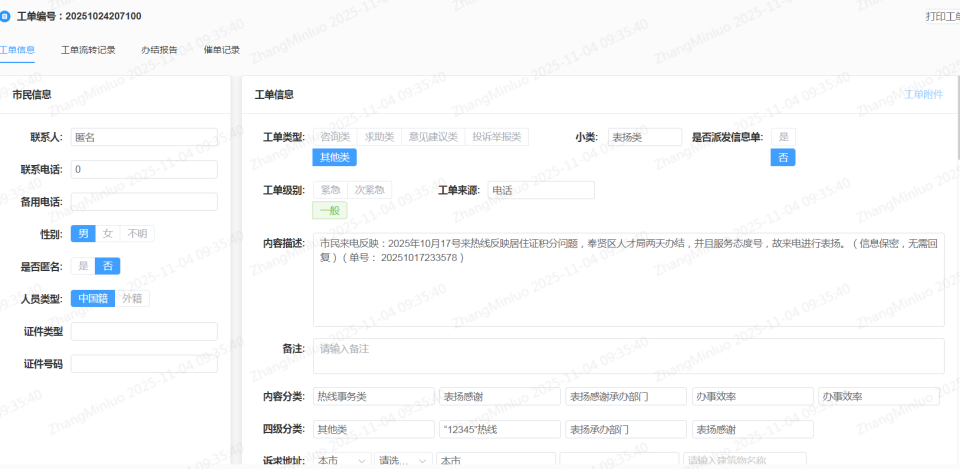Image resolution: width=960 pixels, height=469 pixels.
Task: Open 四级分类 表扬感谢 dropdown
Action: 752,429
